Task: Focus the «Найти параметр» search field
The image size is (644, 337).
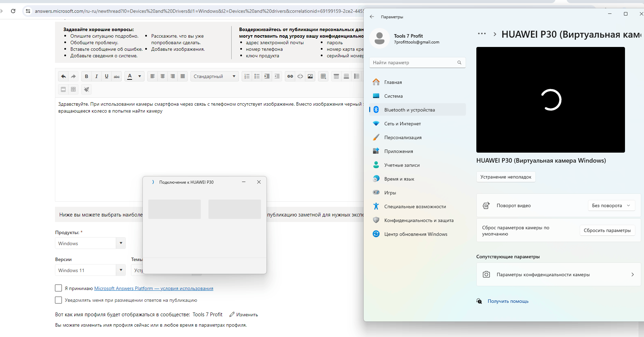Action: click(418, 62)
